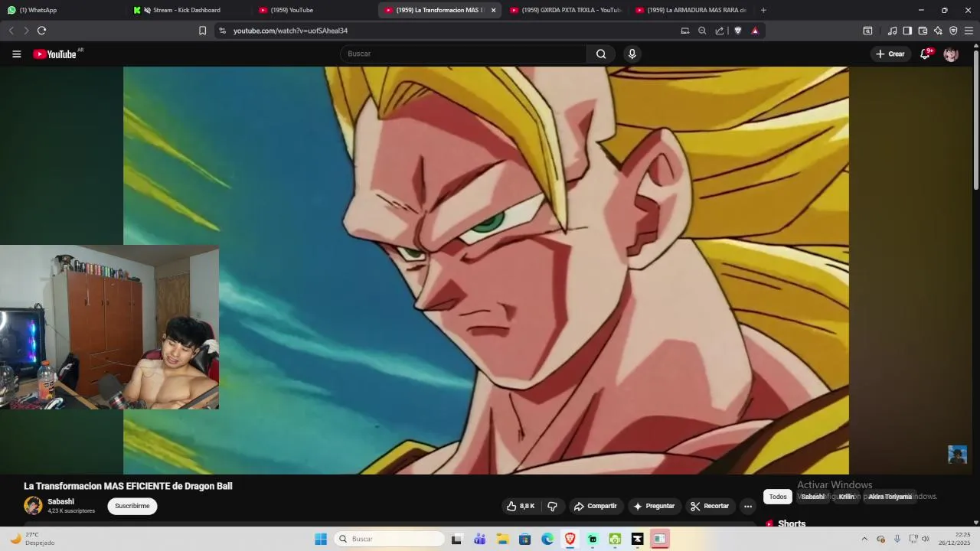This screenshot has height=551, width=980.
Task: Open the Brave VPN shield icon
Action: click(x=953, y=31)
